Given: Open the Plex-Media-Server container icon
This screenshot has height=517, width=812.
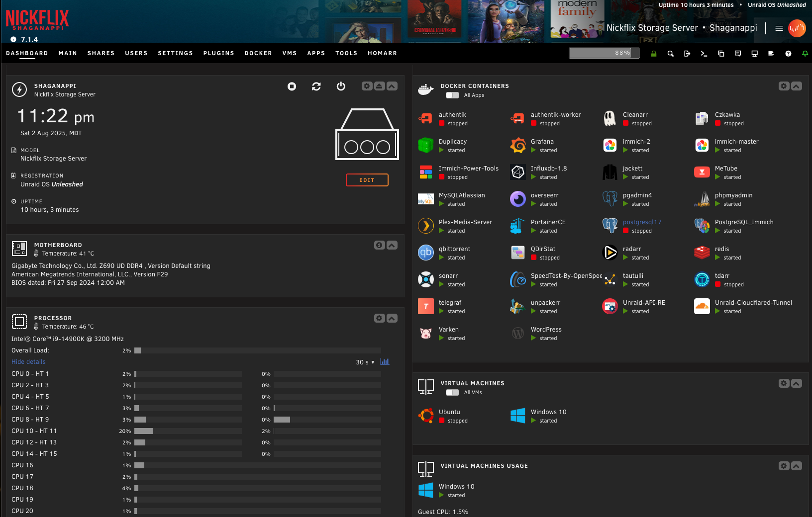Looking at the screenshot, I should (x=426, y=226).
